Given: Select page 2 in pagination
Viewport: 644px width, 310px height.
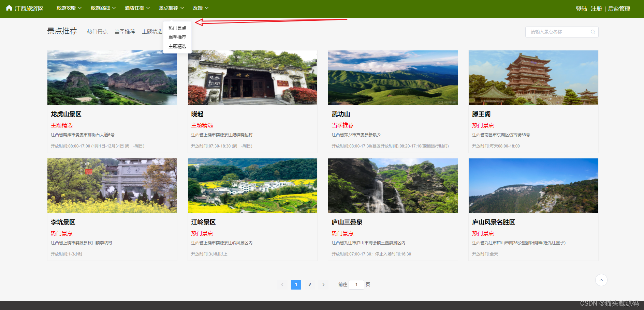Looking at the screenshot, I should click(x=310, y=284).
